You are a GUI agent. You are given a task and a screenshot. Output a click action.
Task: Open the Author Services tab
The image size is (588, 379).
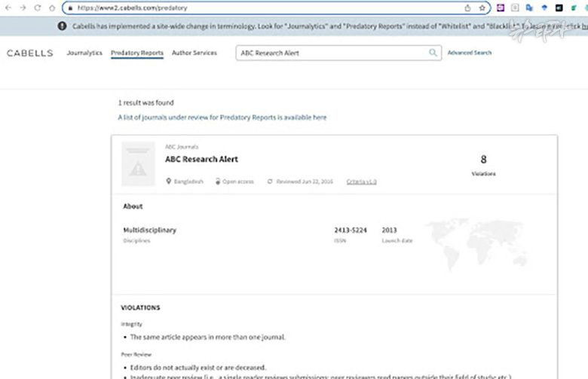(194, 53)
